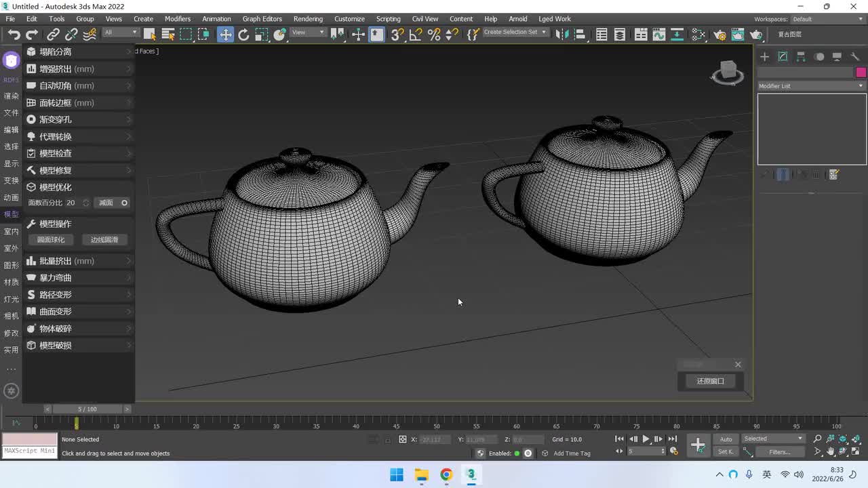
Task: Open the Modifiers menu
Action: point(178,19)
